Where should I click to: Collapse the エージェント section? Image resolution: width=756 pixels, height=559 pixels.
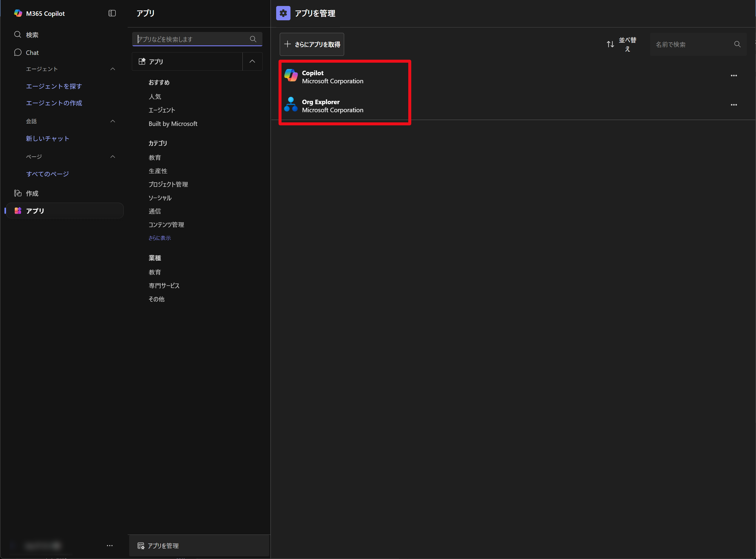pos(113,69)
